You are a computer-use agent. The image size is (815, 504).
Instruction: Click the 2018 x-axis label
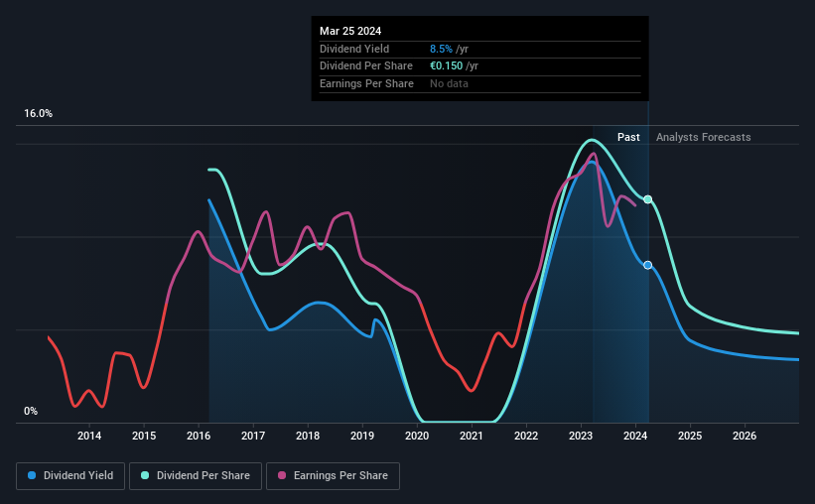pyautogui.click(x=308, y=436)
